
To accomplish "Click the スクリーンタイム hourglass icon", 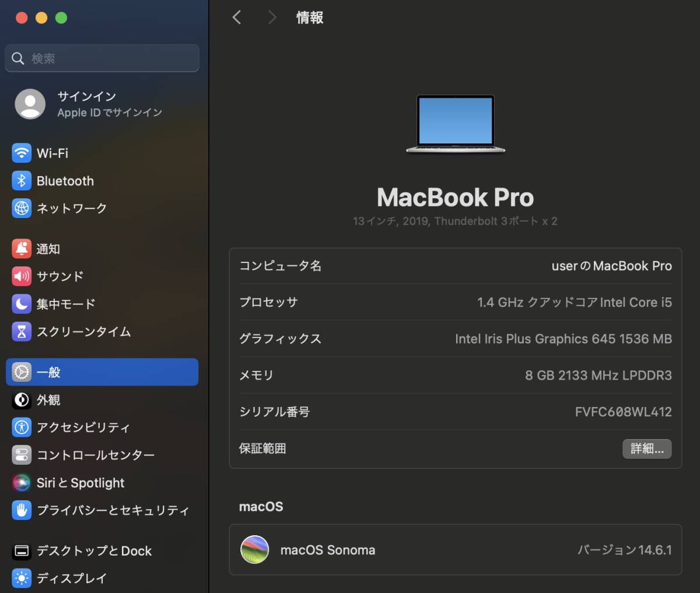I will [22, 332].
